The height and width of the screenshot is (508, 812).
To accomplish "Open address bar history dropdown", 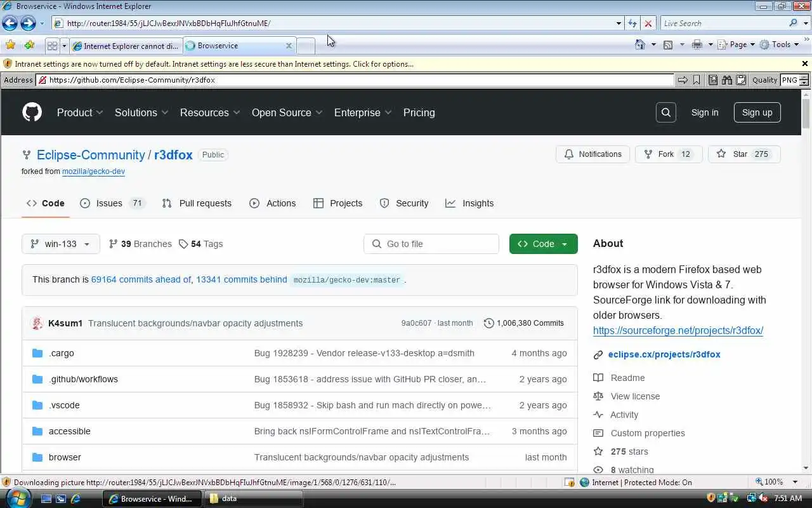I will pos(619,23).
